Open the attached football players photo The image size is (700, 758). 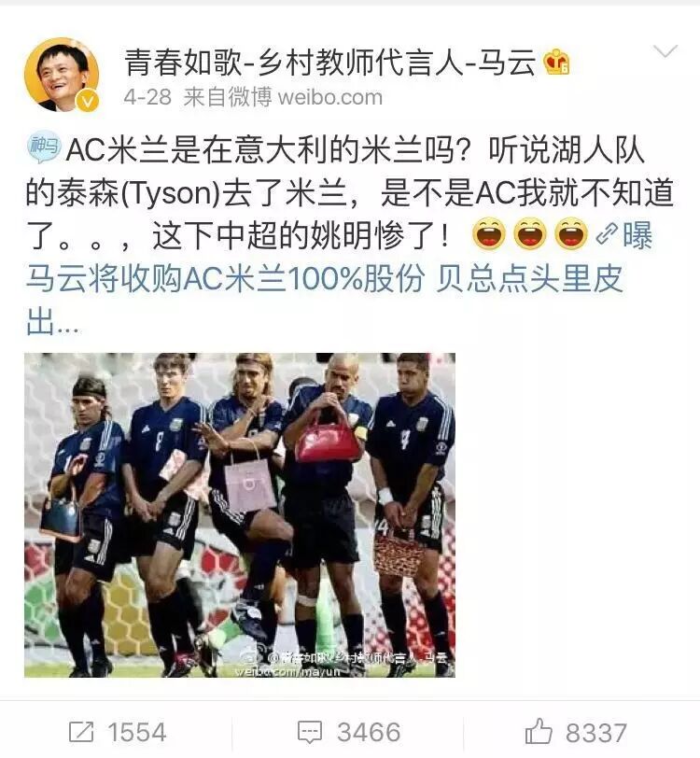(240, 515)
